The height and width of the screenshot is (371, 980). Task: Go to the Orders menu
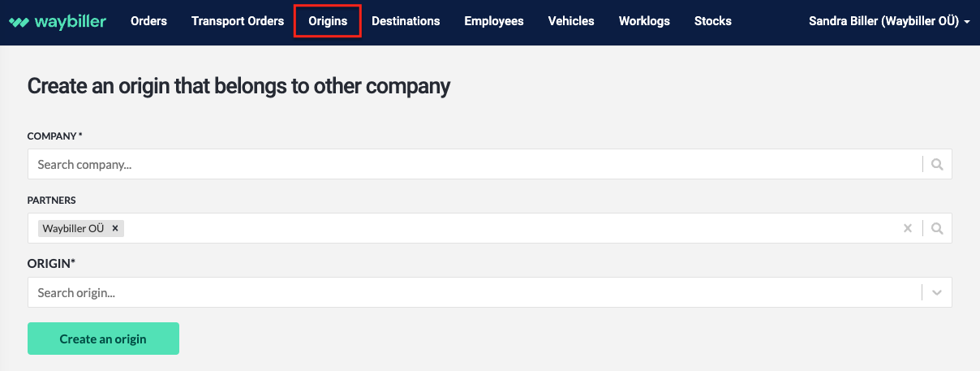coord(148,21)
